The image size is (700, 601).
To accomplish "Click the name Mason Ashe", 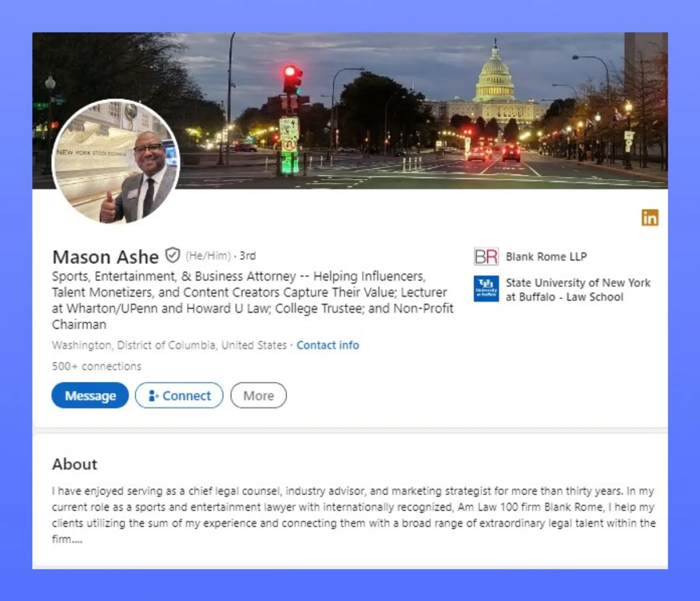I will click(x=105, y=256).
